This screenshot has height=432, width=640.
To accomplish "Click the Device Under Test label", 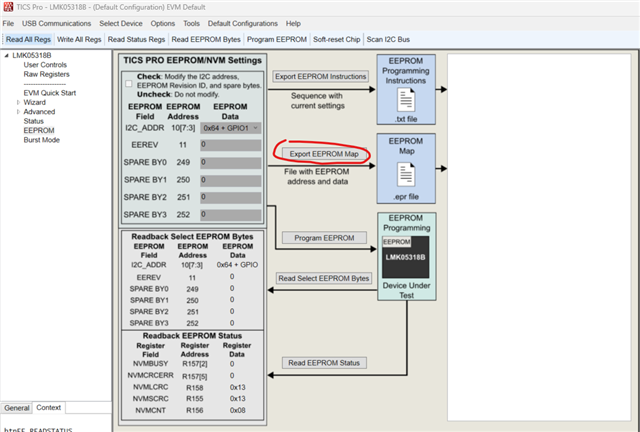I will (x=407, y=290).
